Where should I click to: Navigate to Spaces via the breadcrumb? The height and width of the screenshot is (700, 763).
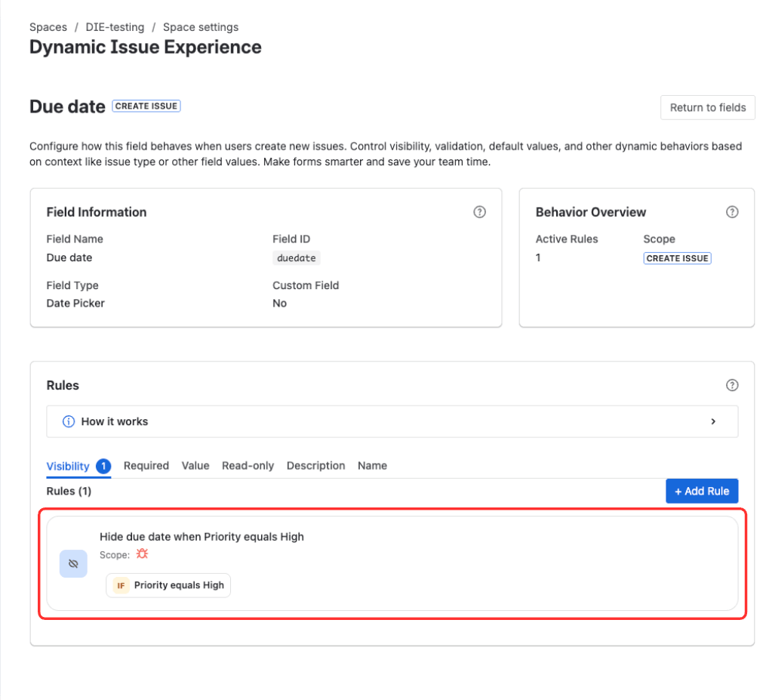pyautogui.click(x=48, y=27)
